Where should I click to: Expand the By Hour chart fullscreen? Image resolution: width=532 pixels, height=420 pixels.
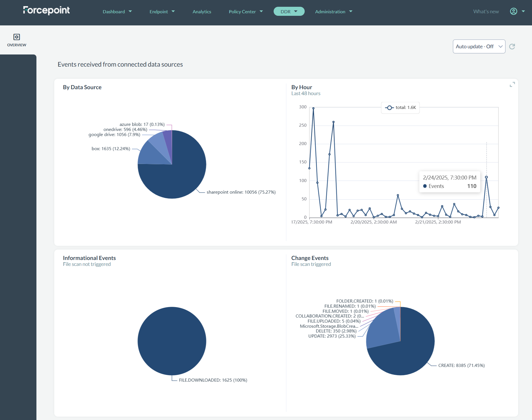pyautogui.click(x=512, y=84)
